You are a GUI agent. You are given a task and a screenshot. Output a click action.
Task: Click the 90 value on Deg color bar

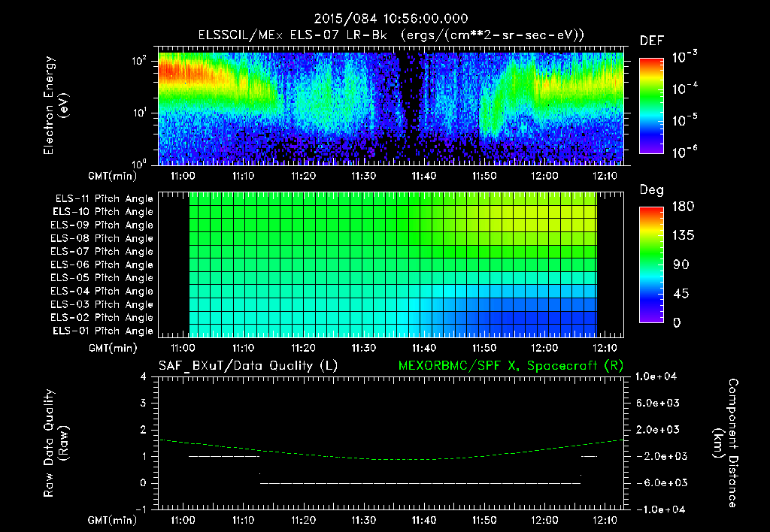(681, 265)
